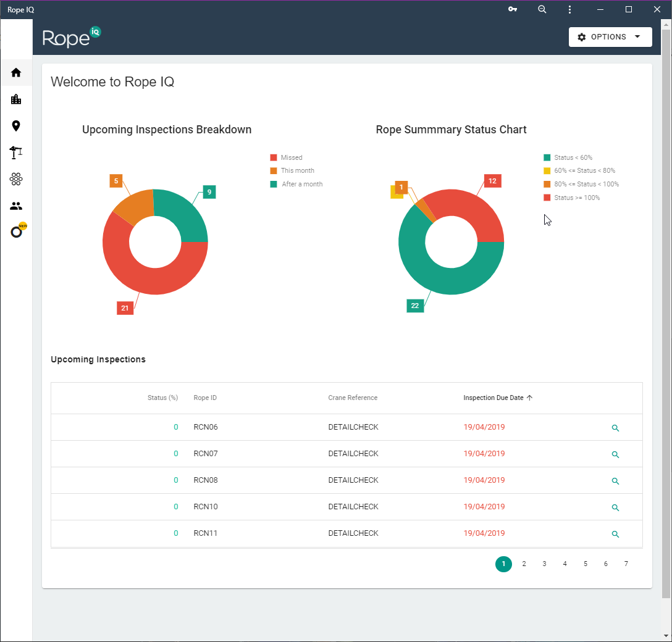View details for rope RCN07
Image resolution: width=672 pixels, height=642 pixels.
pos(615,454)
